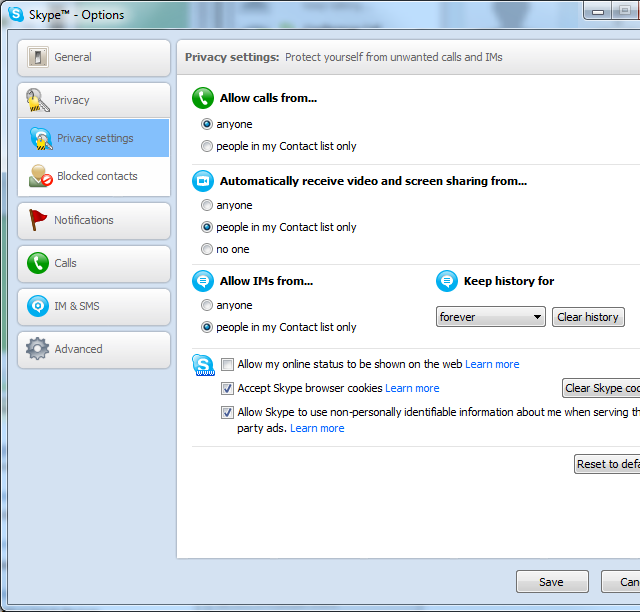Open Blocked contacts sub-item

[94, 176]
